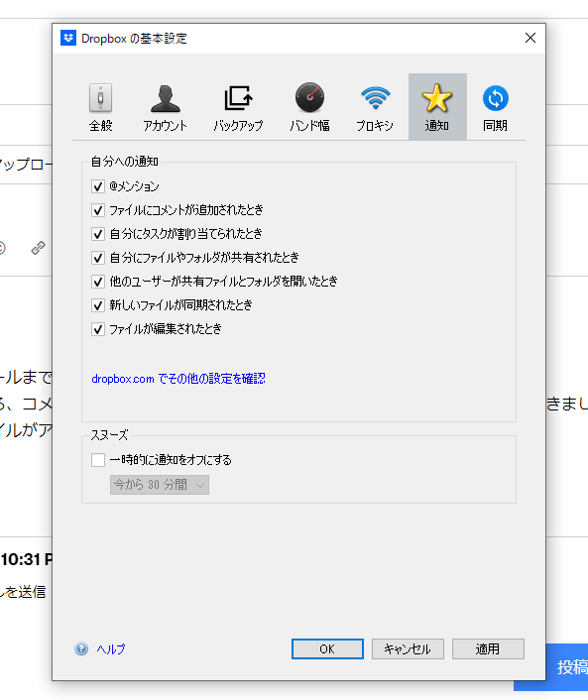
Task: Close the Dropbox preferences dialog
Action: pyautogui.click(x=529, y=38)
